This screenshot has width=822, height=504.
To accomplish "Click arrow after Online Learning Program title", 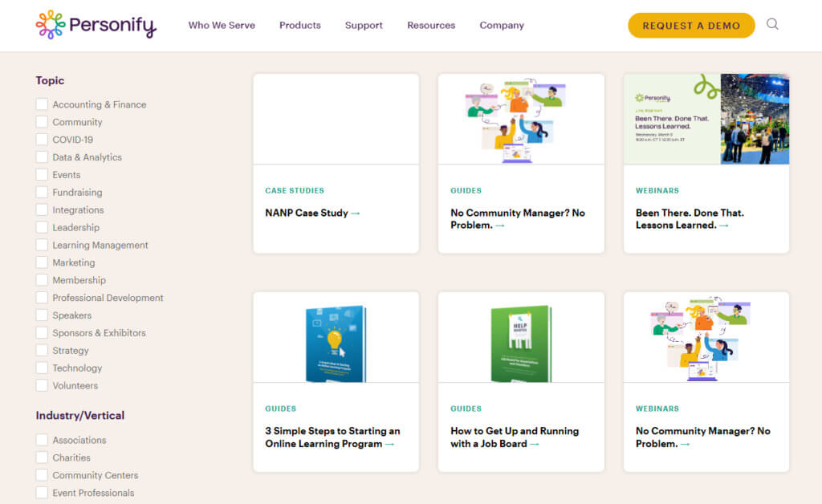I will point(389,445).
